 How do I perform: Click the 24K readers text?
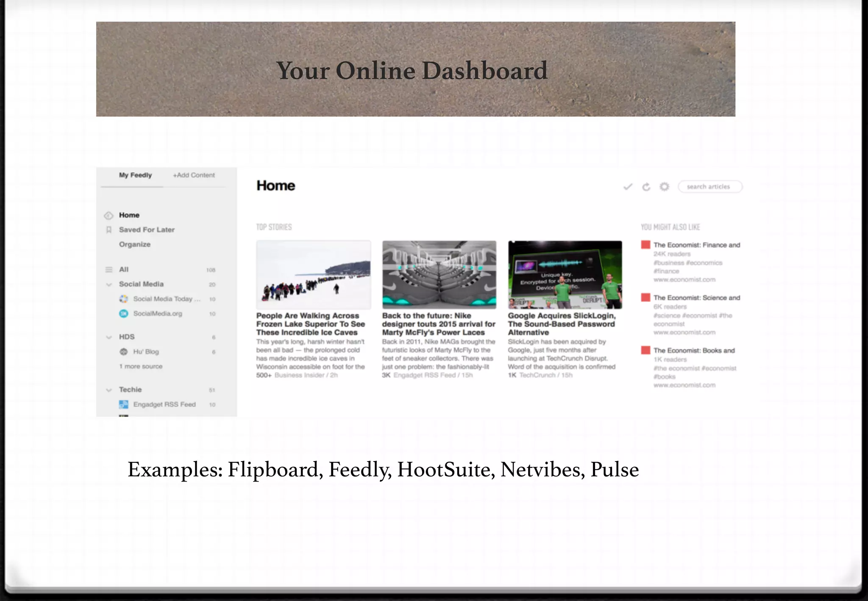coord(672,254)
